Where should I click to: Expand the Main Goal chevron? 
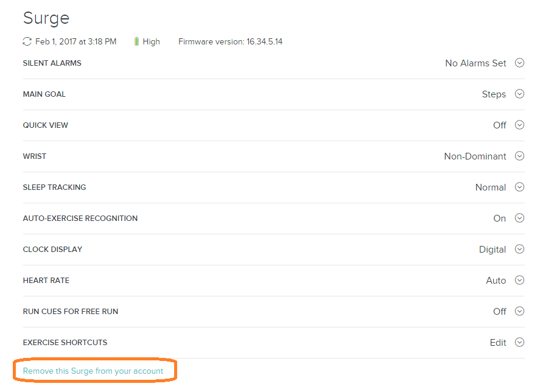(x=519, y=94)
